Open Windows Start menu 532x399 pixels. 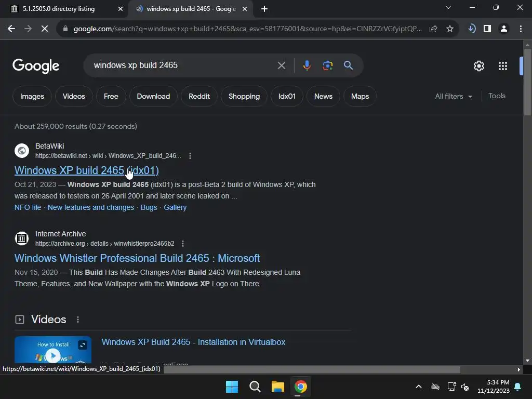[232, 387]
